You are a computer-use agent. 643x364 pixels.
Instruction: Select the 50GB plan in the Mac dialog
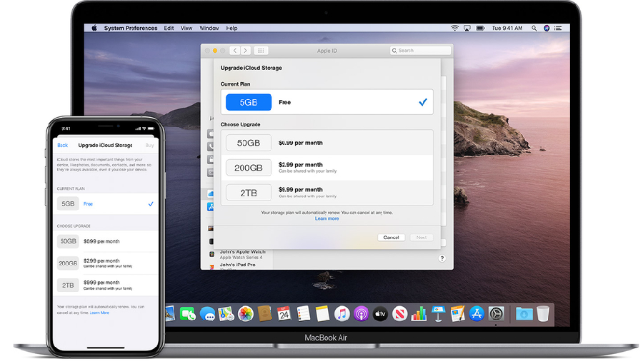(248, 143)
